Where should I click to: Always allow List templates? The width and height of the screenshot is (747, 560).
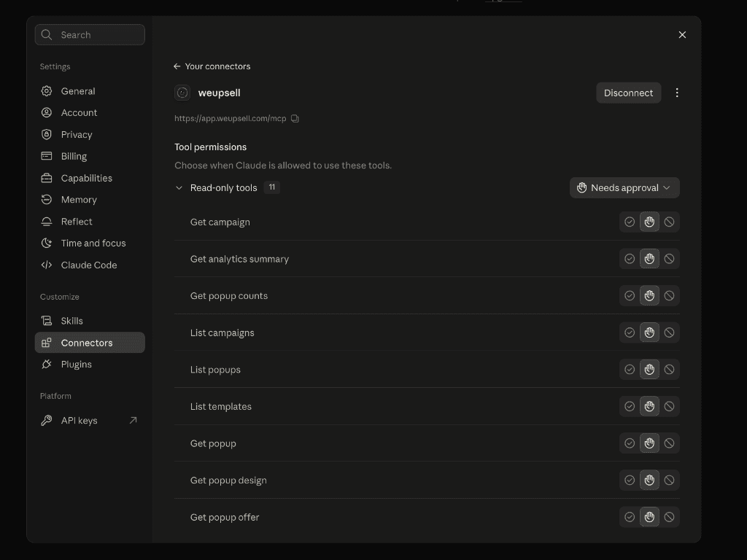point(630,406)
